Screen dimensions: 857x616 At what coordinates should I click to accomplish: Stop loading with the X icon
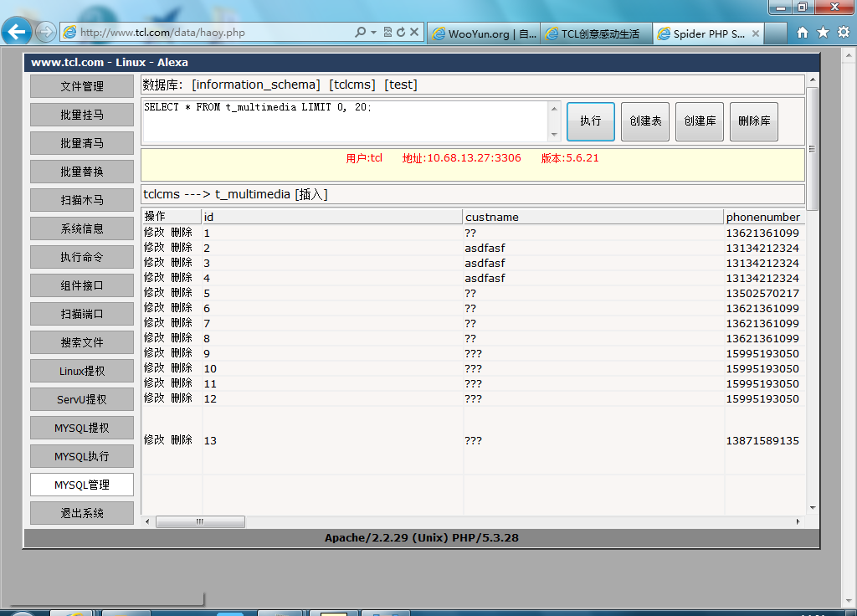414,33
